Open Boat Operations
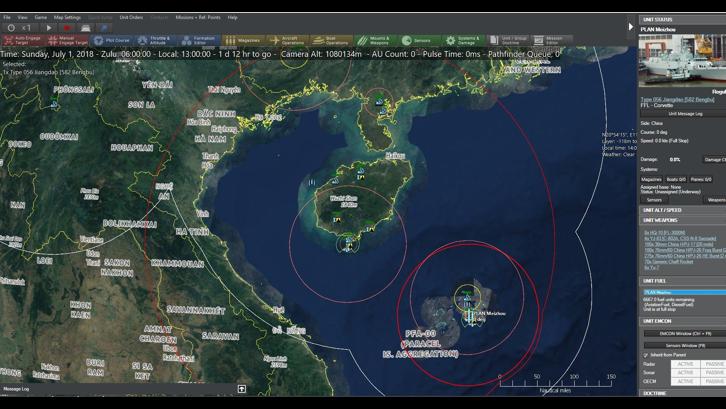726x409 pixels. [331, 40]
